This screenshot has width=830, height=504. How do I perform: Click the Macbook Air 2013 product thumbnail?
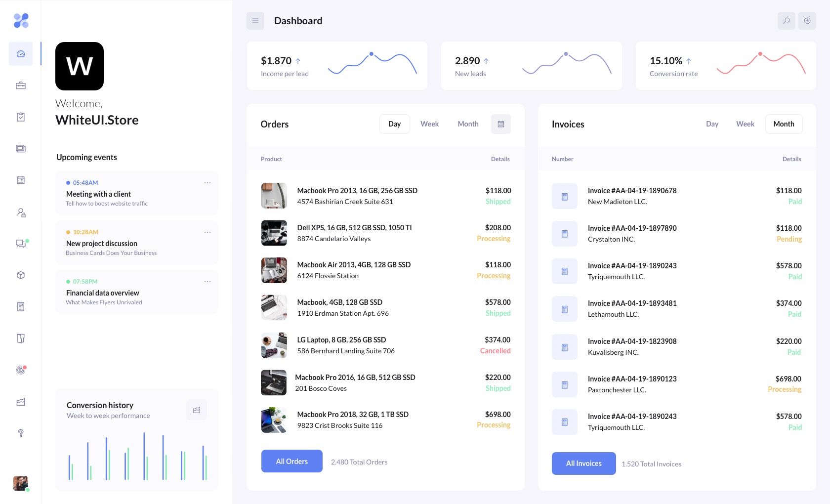pyautogui.click(x=274, y=270)
